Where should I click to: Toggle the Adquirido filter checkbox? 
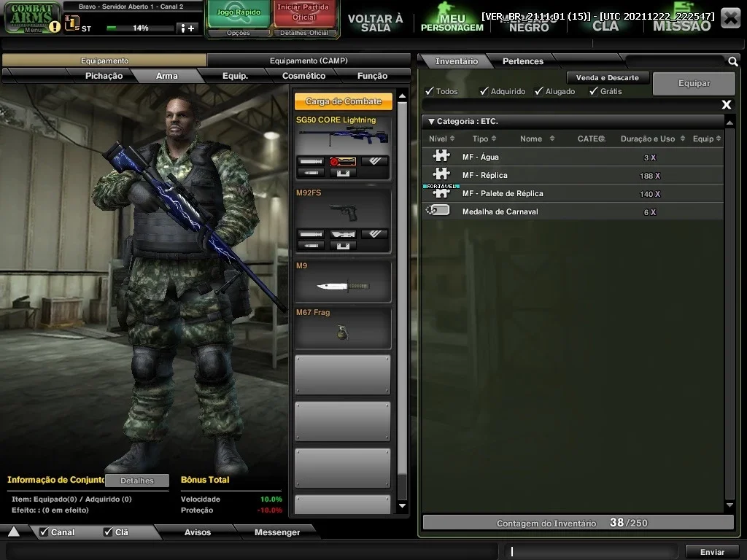tap(484, 90)
